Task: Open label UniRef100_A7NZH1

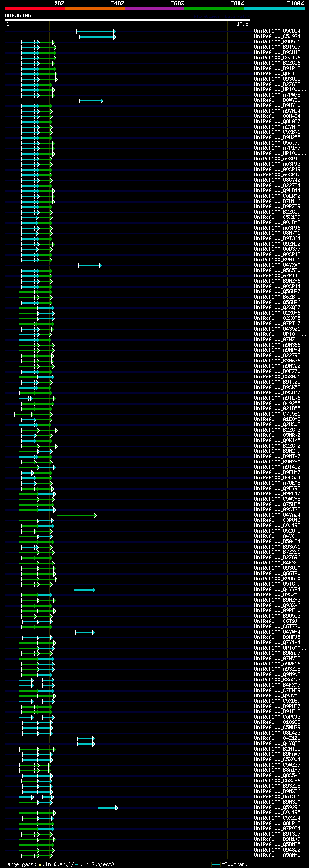Action: 277,340
